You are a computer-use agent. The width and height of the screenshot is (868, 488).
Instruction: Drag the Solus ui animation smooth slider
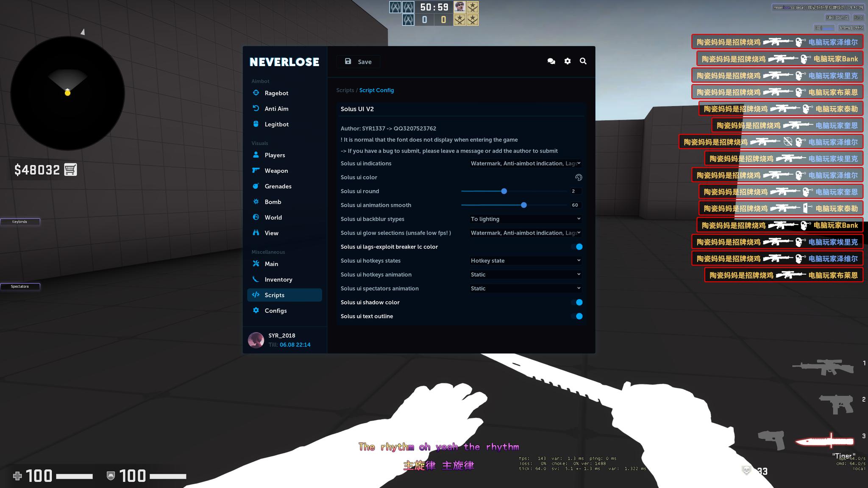(524, 205)
